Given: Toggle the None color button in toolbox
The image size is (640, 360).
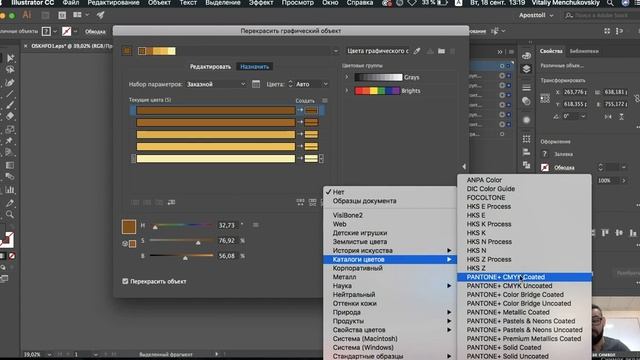Looking at the screenshot, I should 12,256.
